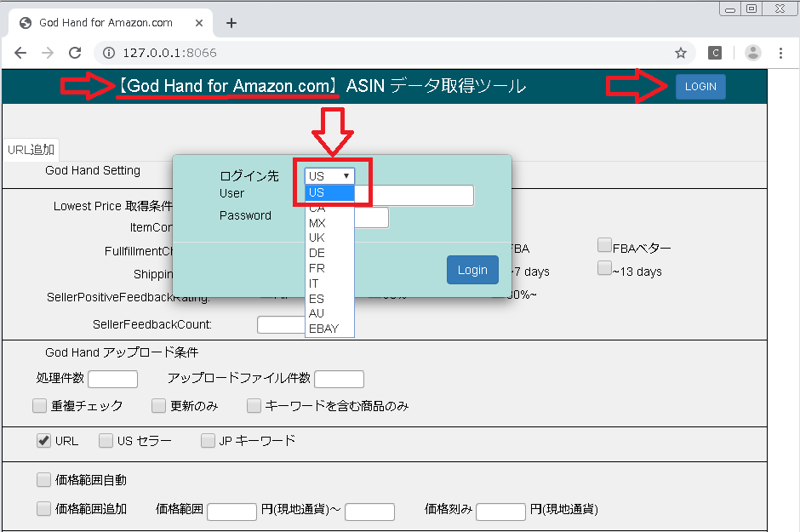This screenshot has height=532, width=800.
Task: Open the browser profile avatar
Action: pyautogui.click(x=753, y=53)
